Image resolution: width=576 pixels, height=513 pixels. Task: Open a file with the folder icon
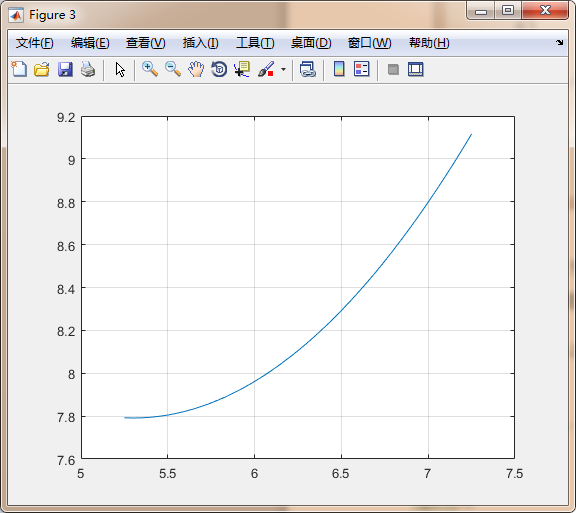tap(42, 69)
